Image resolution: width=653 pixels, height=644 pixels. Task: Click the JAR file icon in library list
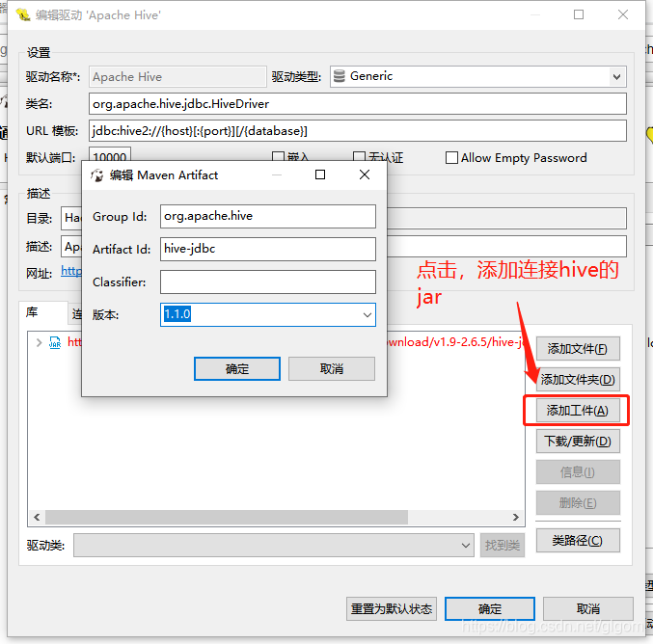pos(55,342)
